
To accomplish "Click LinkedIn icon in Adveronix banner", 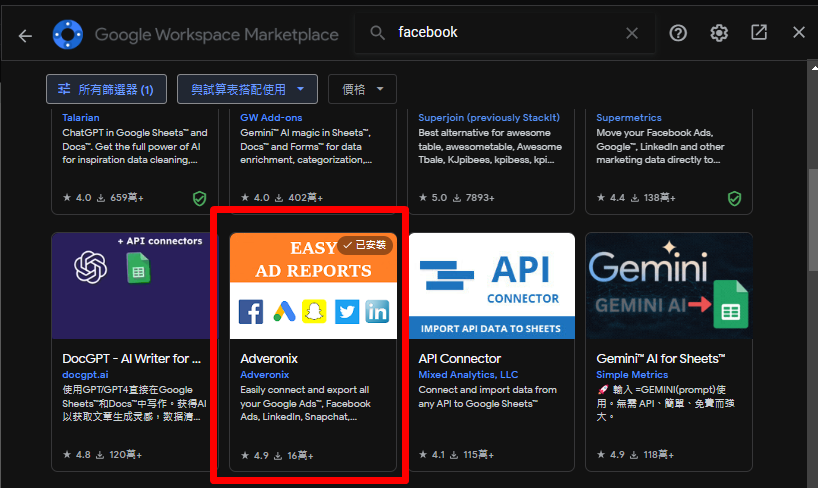I will pyautogui.click(x=377, y=312).
